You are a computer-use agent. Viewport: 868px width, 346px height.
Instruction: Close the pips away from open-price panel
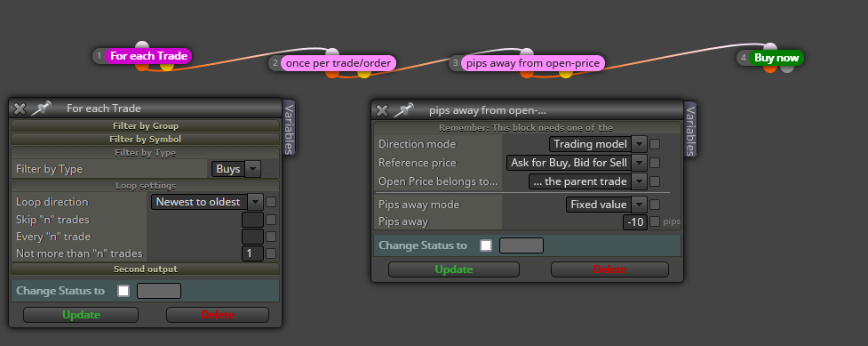coord(383,110)
